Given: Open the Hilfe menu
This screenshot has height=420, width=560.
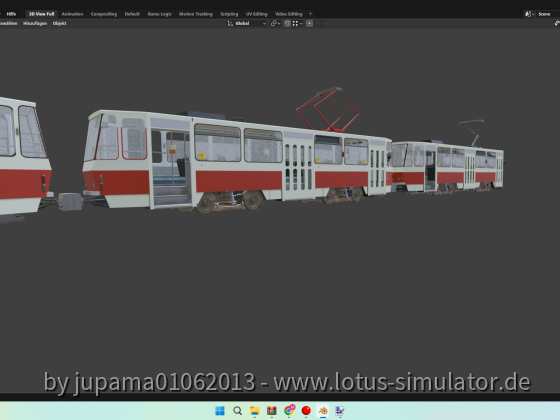Looking at the screenshot, I should pos(11,14).
